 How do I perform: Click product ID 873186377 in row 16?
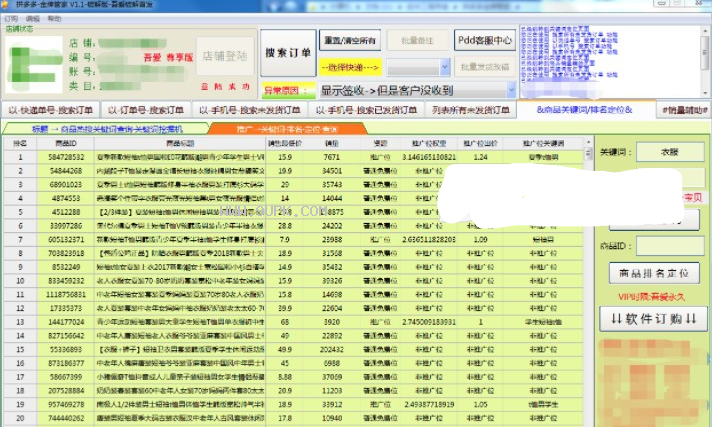point(66,363)
